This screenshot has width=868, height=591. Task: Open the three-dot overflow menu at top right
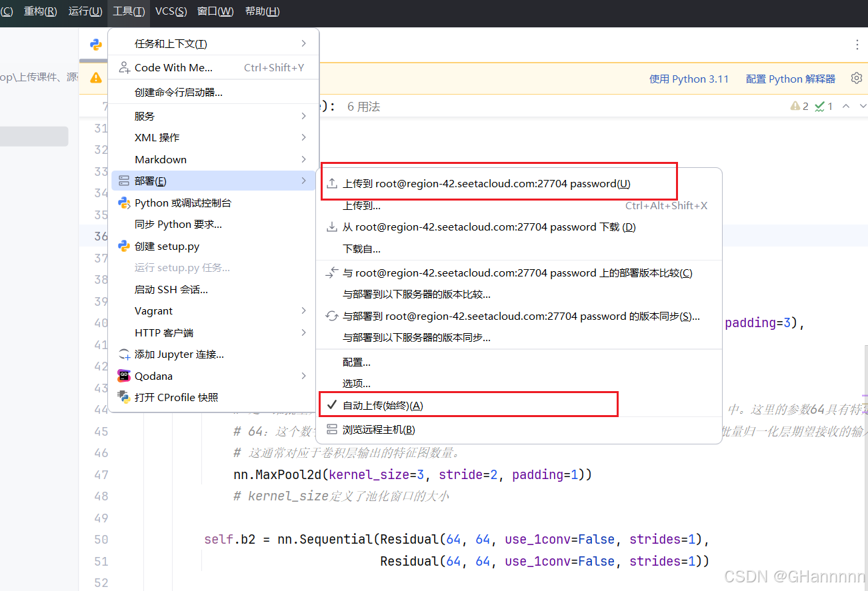coord(857,44)
